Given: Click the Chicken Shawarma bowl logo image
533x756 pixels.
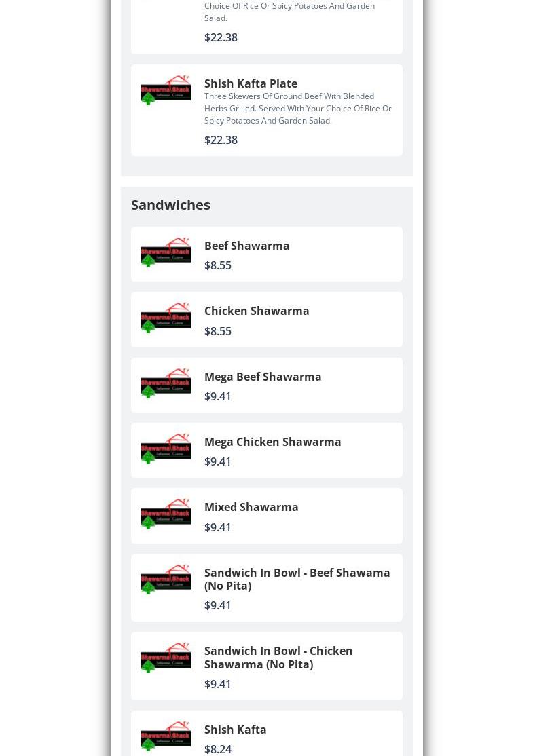Looking at the screenshot, I should [x=165, y=658].
